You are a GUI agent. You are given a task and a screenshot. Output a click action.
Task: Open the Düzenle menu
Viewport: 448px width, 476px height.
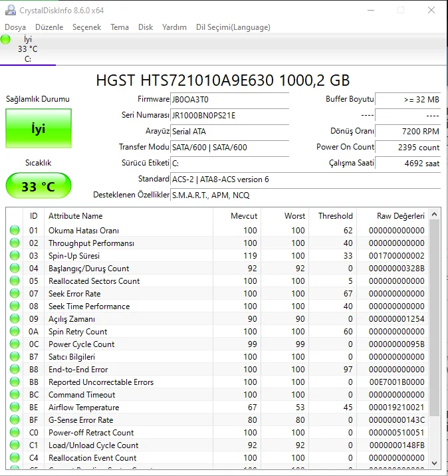click(49, 27)
